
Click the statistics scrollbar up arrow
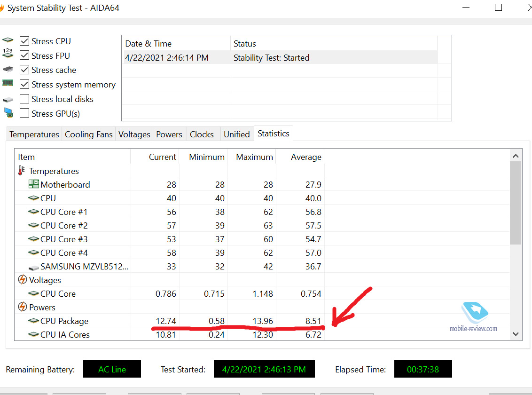[x=516, y=156]
